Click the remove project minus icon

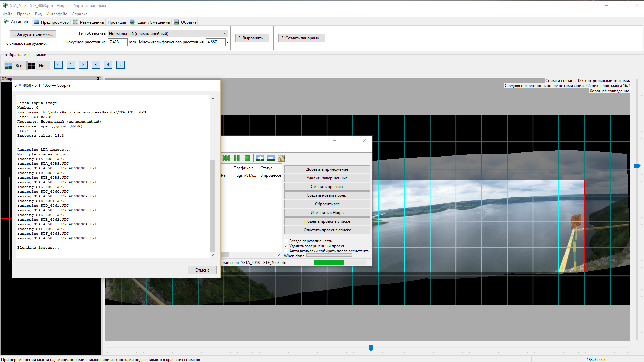[271, 158]
